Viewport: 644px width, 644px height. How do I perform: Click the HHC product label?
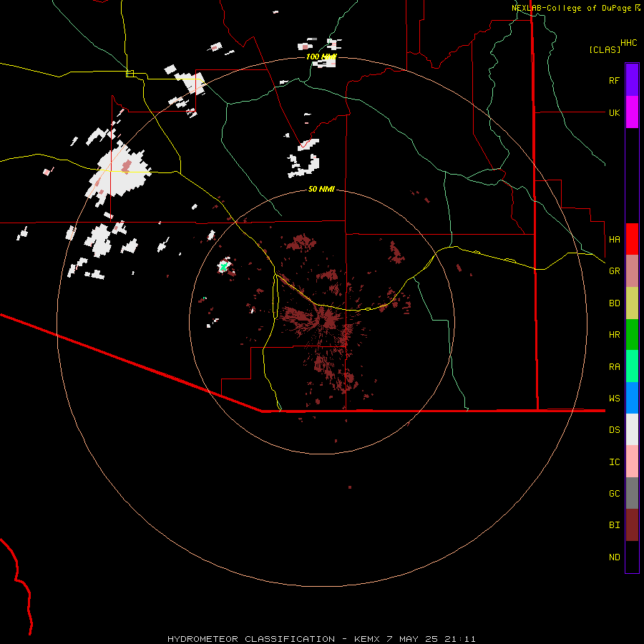point(629,42)
